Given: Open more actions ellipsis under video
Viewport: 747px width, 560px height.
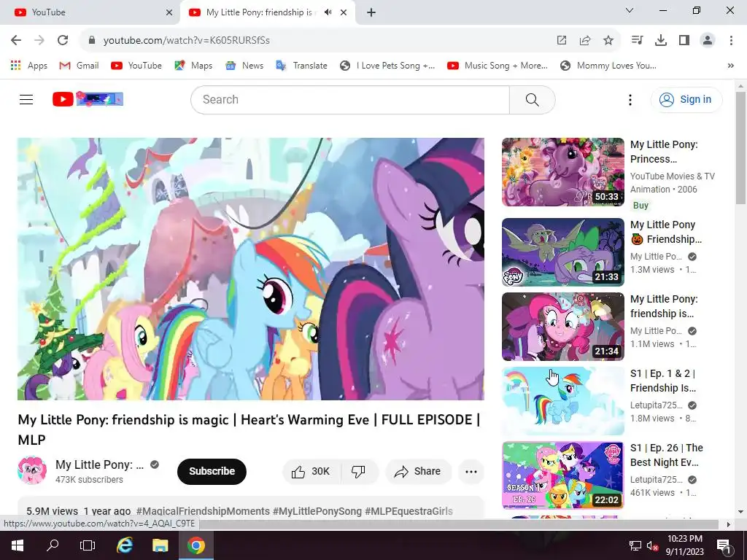Looking at the screenshot, I should coord(471,472).
